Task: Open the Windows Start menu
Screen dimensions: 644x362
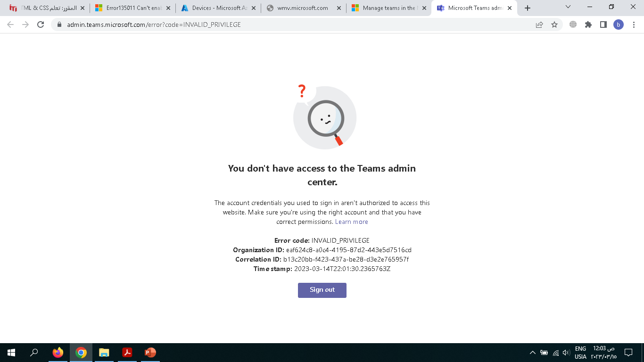Action: [x=11, y=353]
